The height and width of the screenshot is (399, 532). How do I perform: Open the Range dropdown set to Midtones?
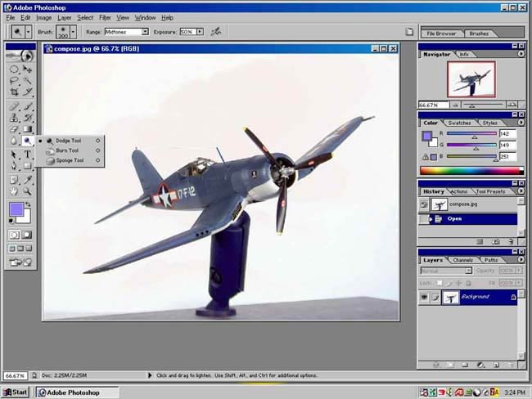[145, 31]
